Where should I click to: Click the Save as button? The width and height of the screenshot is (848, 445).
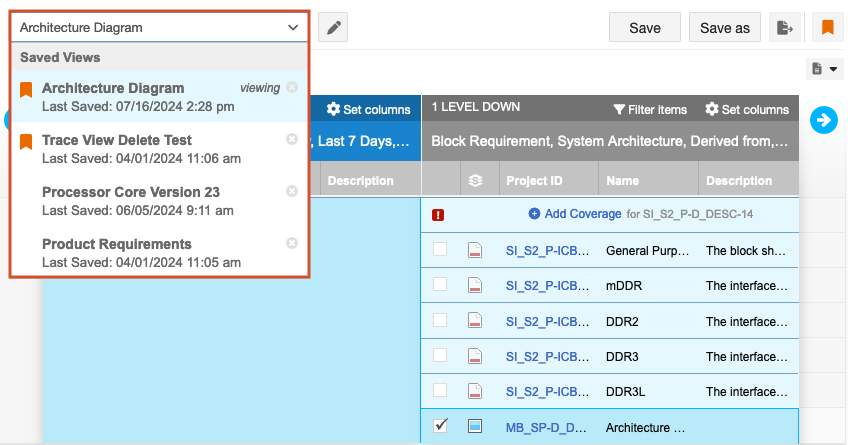click(x=725, y=28)
